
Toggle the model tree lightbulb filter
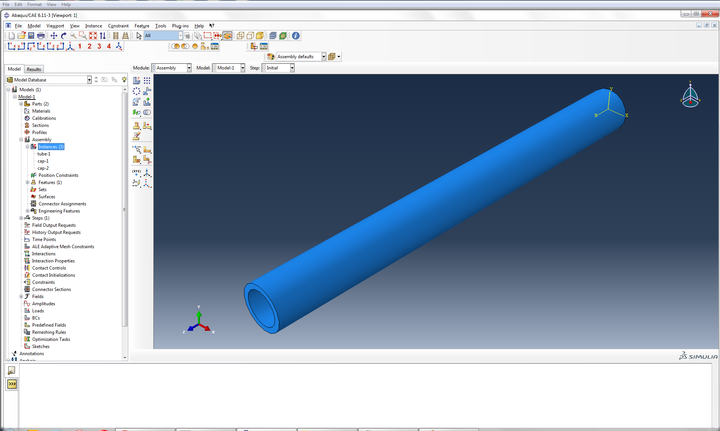tap(124, 79)
